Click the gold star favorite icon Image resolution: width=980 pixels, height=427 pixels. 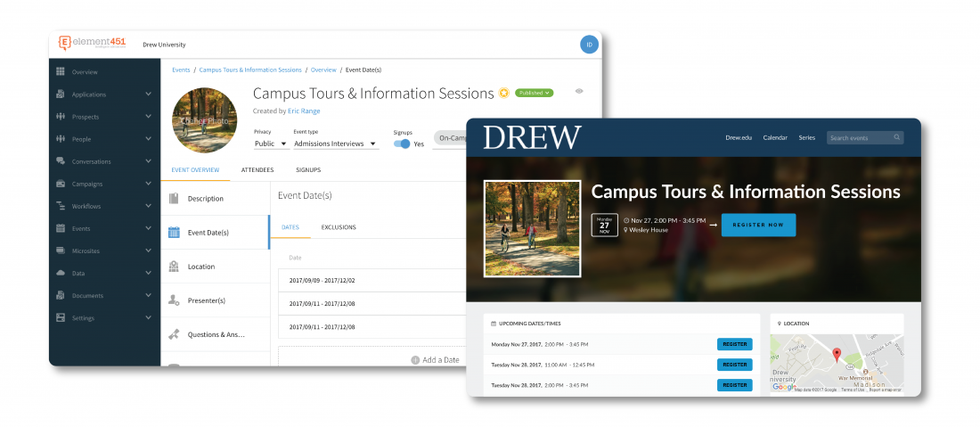coord(504,93)
